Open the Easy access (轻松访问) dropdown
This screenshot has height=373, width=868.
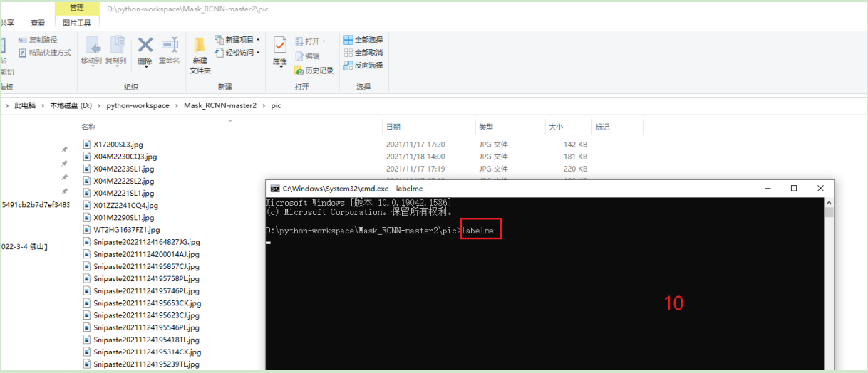click(237, 53)
